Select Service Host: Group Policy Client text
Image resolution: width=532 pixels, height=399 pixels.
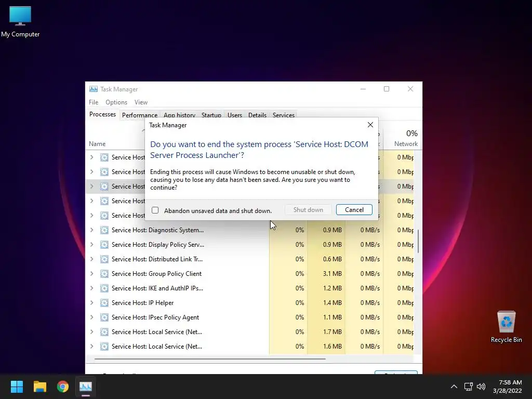(156, 274)
